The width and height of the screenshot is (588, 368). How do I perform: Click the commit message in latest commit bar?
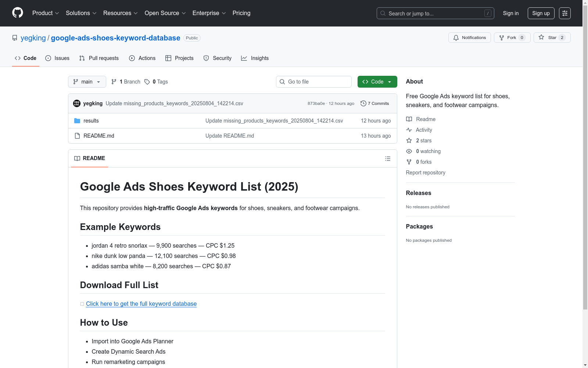(x=175, y=103)
